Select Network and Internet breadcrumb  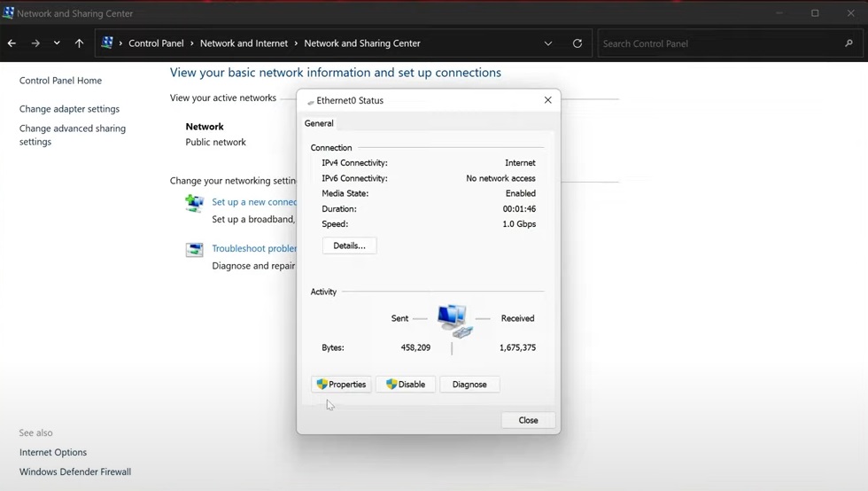click(x=244, y=43)
